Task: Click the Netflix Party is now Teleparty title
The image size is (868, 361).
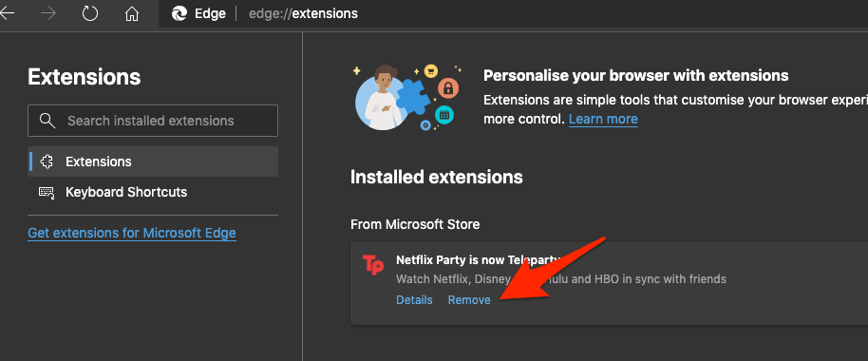Action: (x=480, y=259)
